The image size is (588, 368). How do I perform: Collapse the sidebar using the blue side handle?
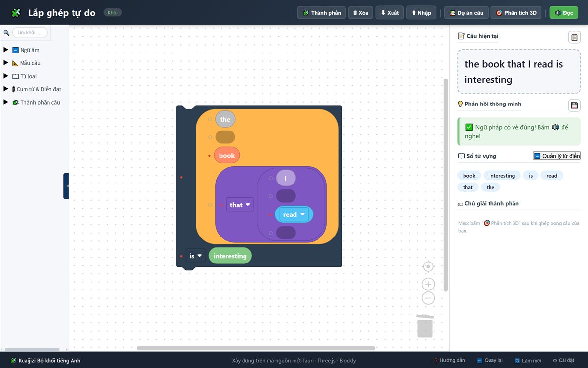66,186
